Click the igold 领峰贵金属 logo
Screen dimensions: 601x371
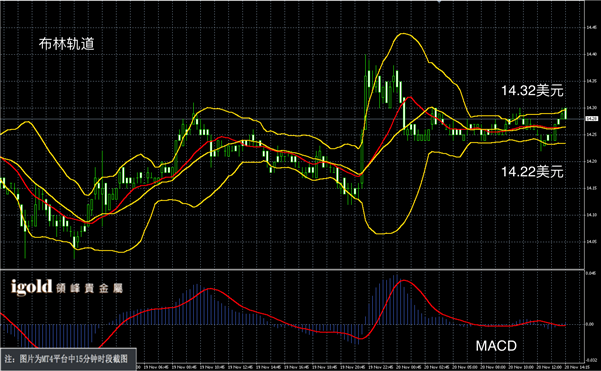[x=67, y=287]
